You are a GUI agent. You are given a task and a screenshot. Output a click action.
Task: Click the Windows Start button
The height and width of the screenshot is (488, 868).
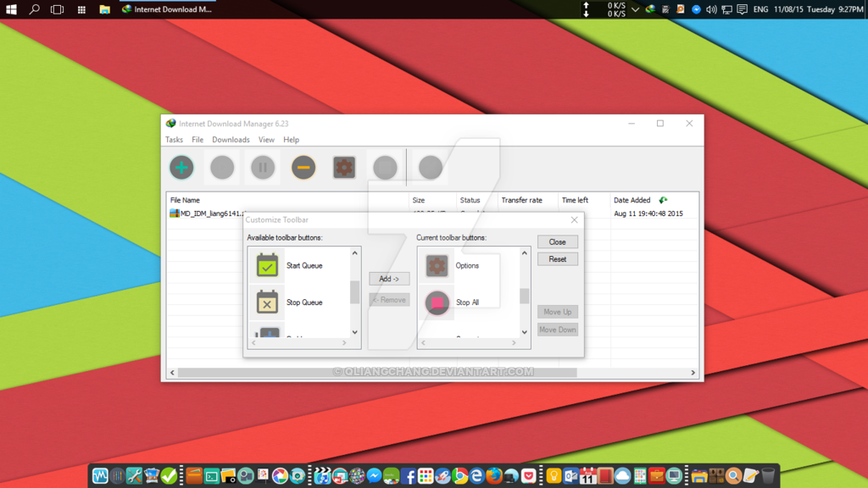pos(11,9)
